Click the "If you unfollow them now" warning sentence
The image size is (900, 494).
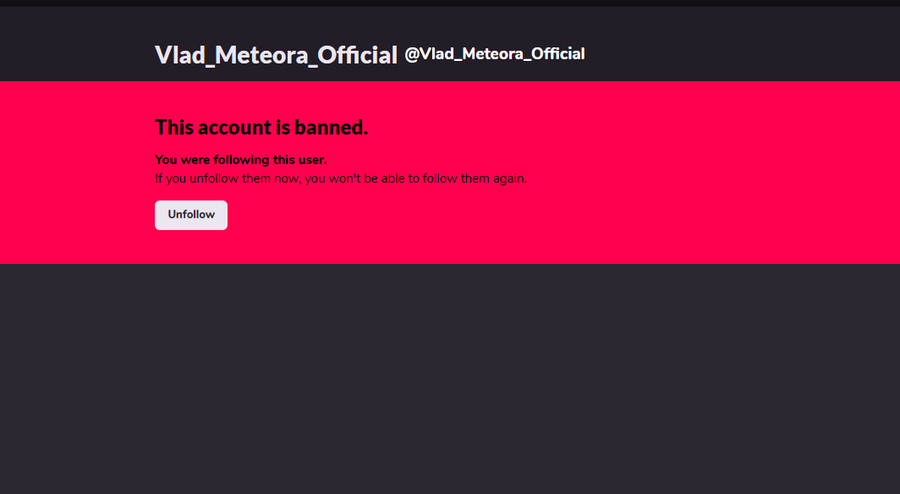tap(340, 179)
